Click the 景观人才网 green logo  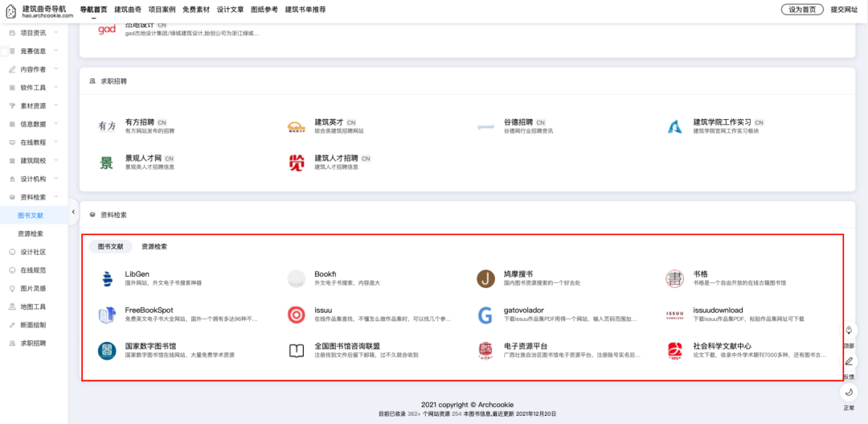107,163
